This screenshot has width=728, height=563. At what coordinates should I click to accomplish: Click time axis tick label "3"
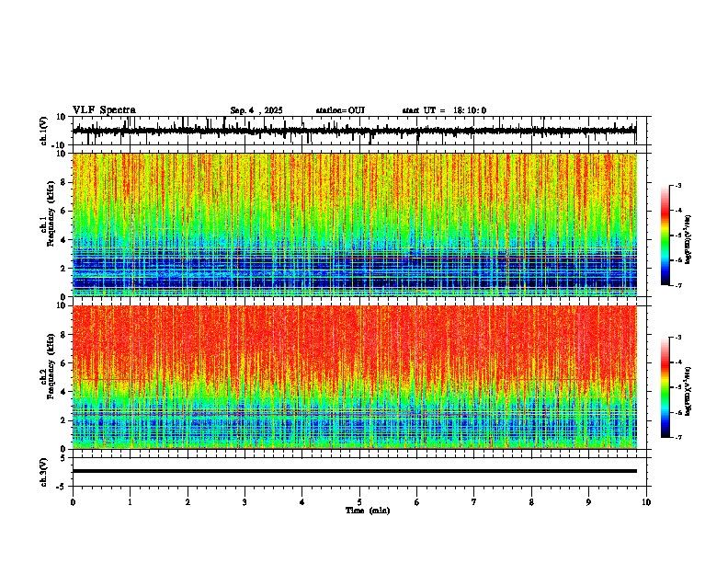pos(245,502)
